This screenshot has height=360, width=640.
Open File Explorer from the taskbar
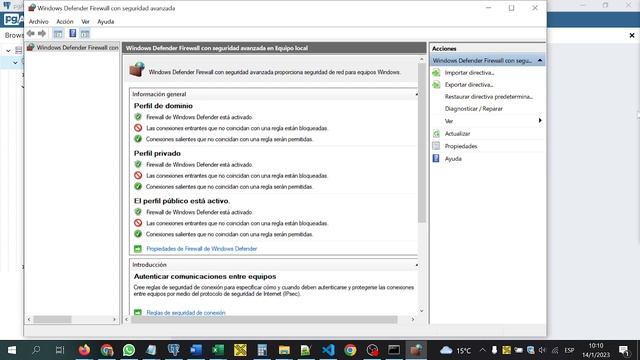coord(284,350)
